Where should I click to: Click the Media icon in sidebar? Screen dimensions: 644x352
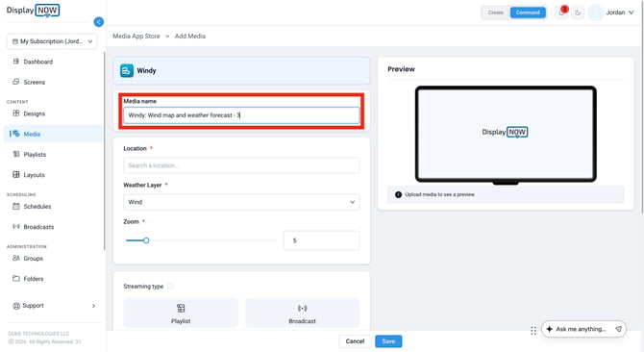(16, 134)
